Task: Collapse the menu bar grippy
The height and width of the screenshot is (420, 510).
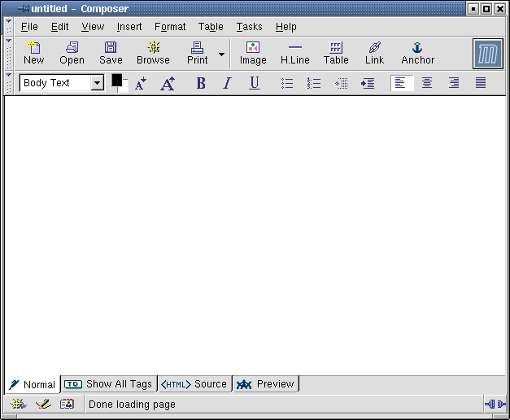Action: pos(8,26)
